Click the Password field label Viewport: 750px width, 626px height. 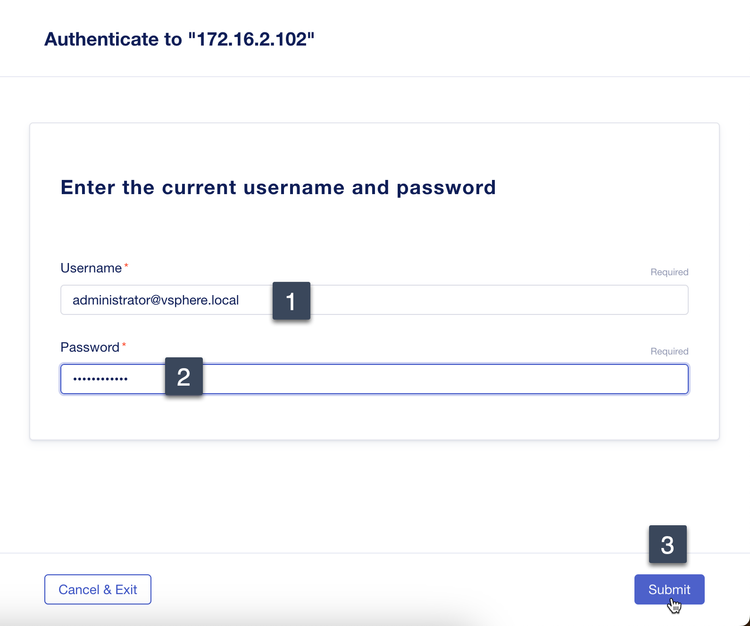pyautogui.click(x=89, y=347)
